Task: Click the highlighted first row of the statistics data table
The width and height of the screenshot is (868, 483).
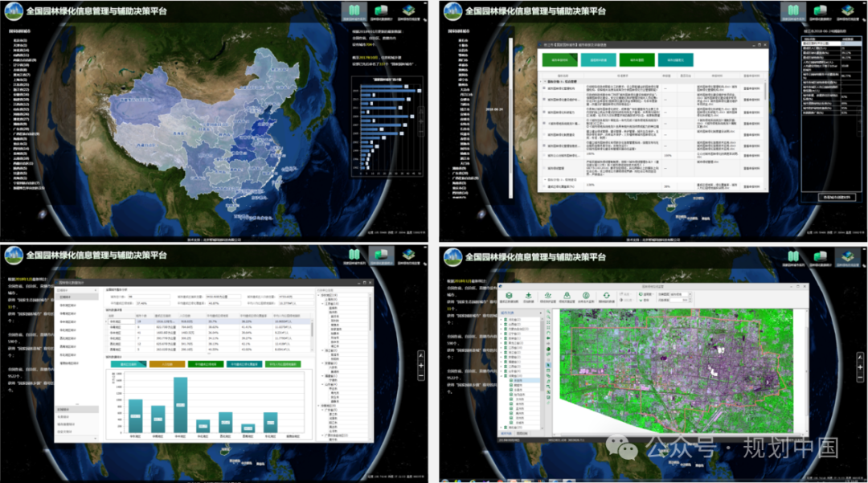Action: (209, 321)
